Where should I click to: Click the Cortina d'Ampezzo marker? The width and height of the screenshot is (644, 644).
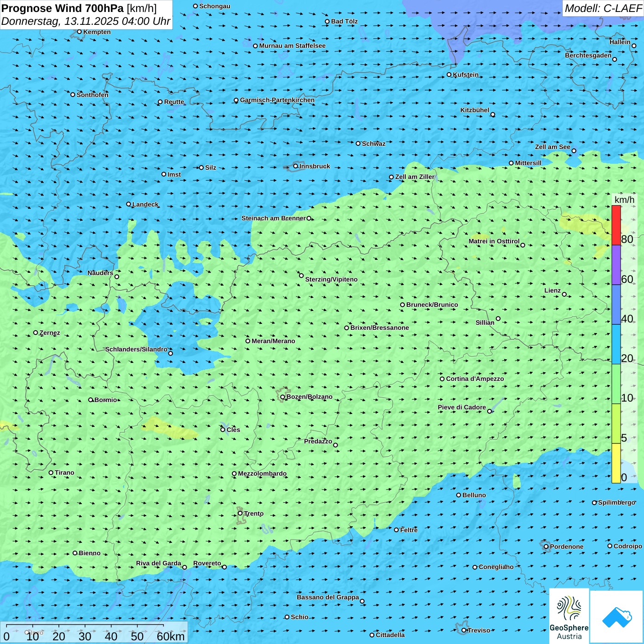pos(442,379)
